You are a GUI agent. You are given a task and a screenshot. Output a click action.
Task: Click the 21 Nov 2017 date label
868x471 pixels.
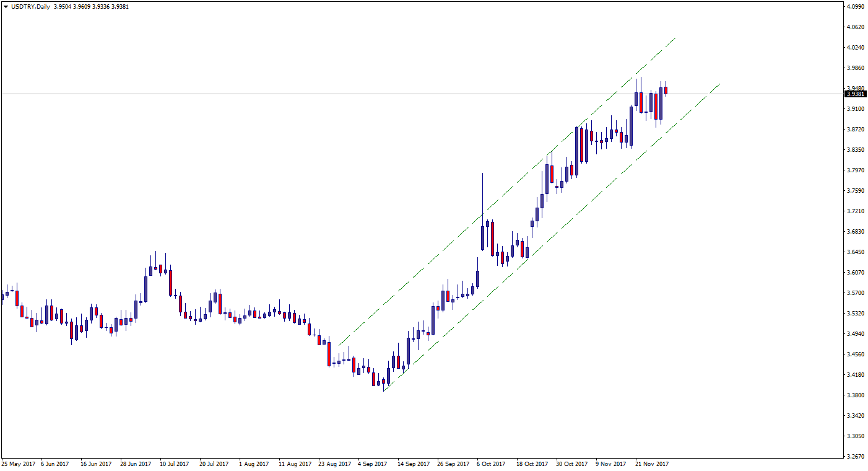click(652, 464)
